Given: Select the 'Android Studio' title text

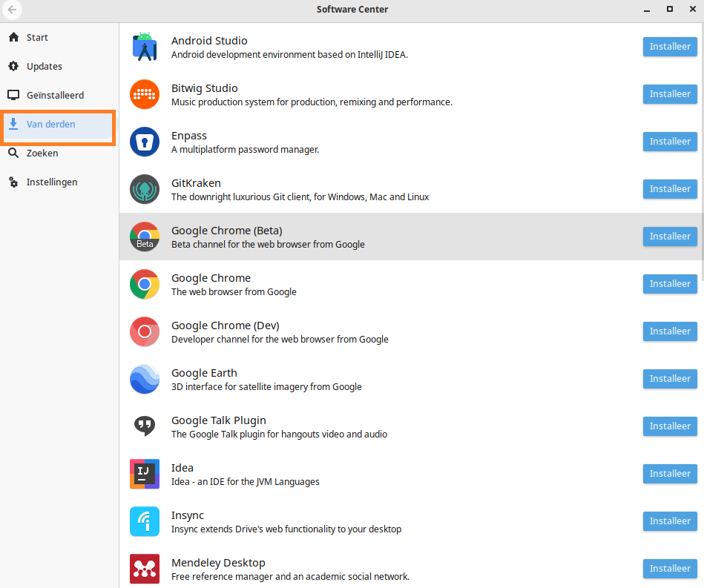Looking at the screenshot, I should tap(209, 41).
